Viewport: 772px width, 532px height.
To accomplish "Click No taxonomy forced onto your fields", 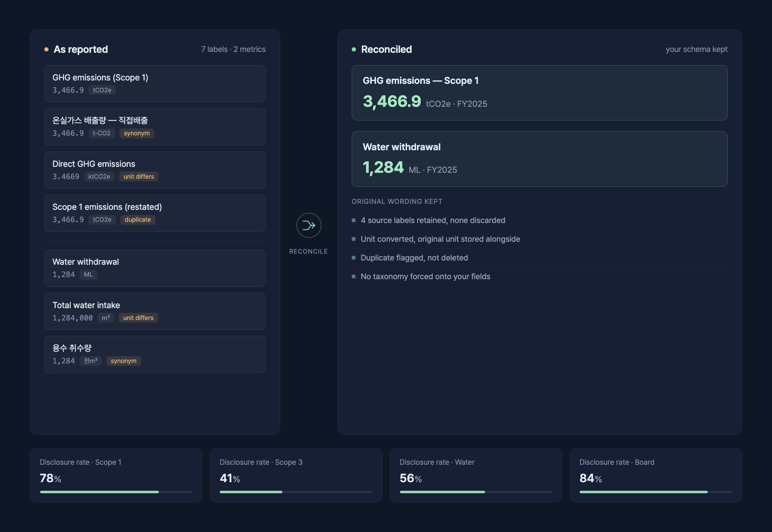I will (x=425, y=277).
